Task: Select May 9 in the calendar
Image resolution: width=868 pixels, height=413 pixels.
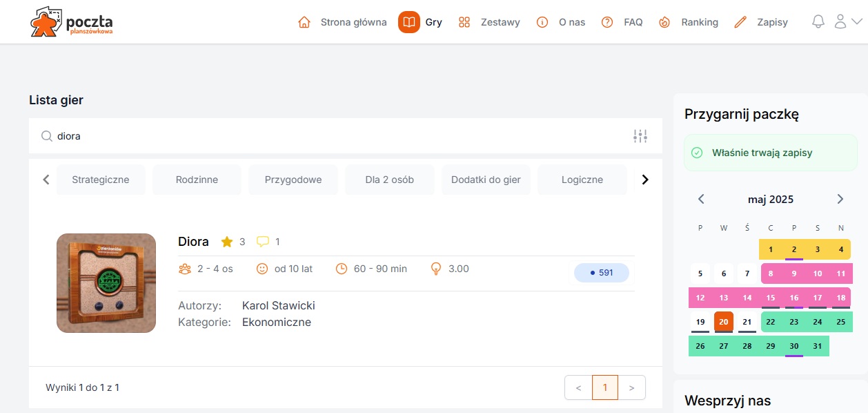Action: click(x=794, y=273)
